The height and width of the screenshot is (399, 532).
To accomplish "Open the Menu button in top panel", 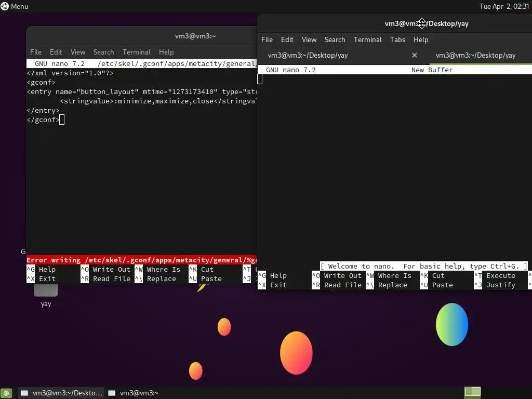I will pos(14,6).
